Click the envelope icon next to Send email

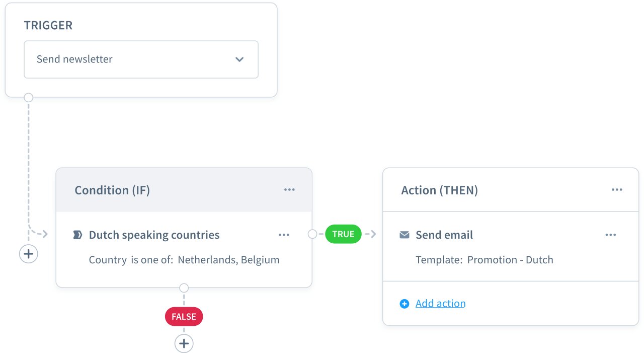(x=404, y=235)
